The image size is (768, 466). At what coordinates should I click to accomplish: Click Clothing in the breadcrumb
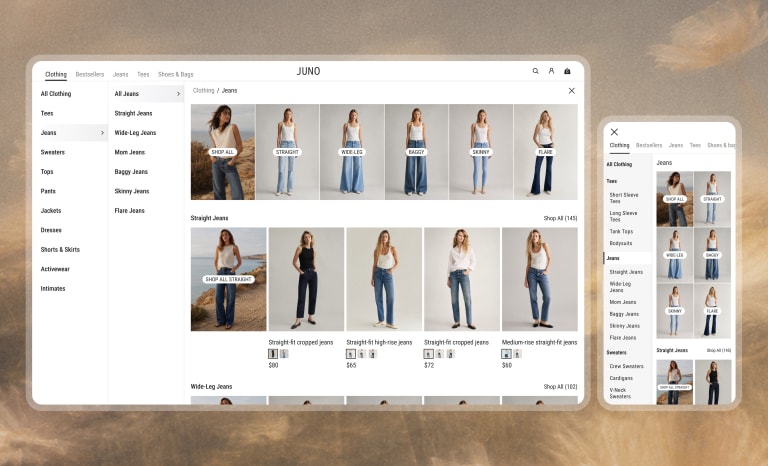(203, 91)
